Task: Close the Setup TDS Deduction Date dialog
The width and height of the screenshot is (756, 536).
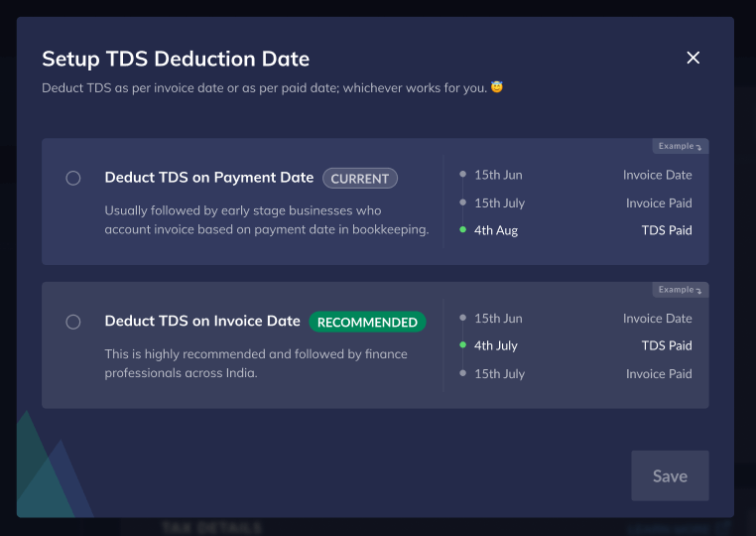Action: point(693,58)
